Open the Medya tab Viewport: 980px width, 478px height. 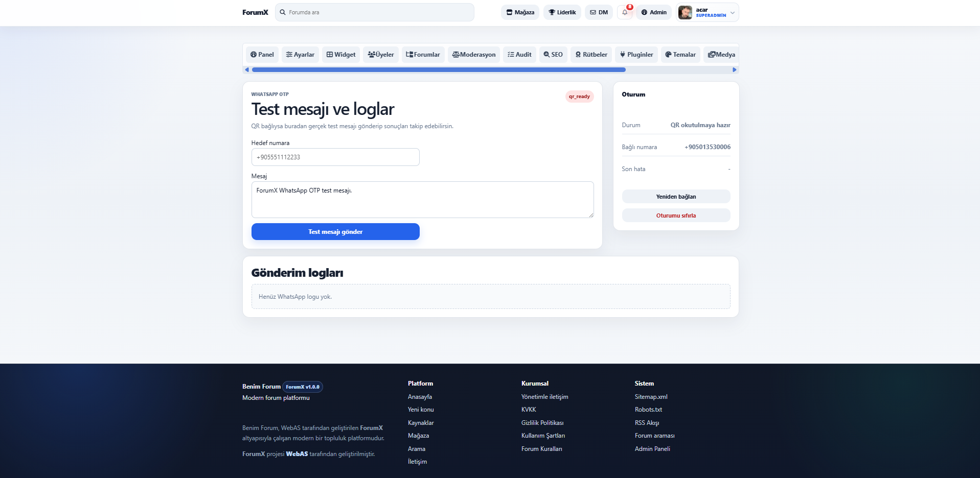click(721, 55)
